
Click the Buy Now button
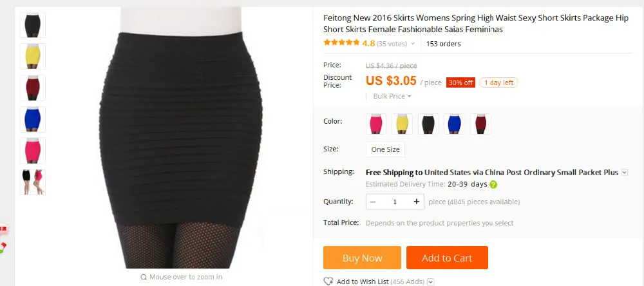(362, 258)
